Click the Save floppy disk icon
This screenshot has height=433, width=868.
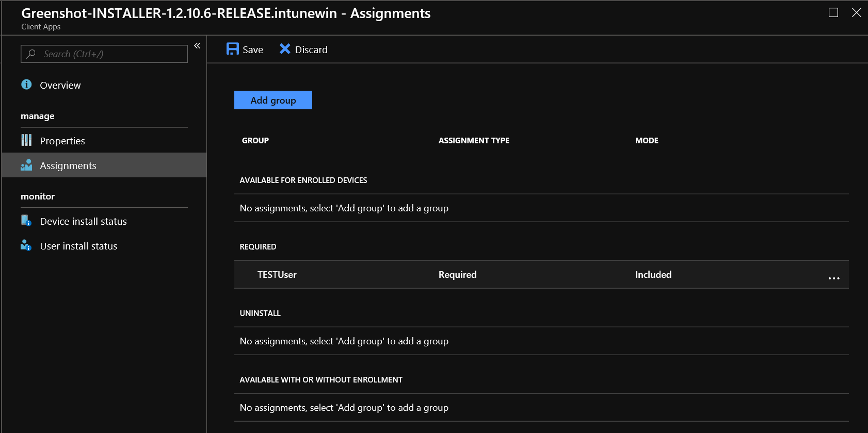[233, 49]
